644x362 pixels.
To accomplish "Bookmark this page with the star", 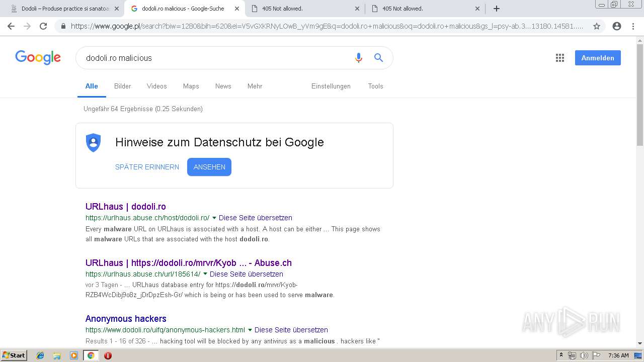I will point(597,26).
